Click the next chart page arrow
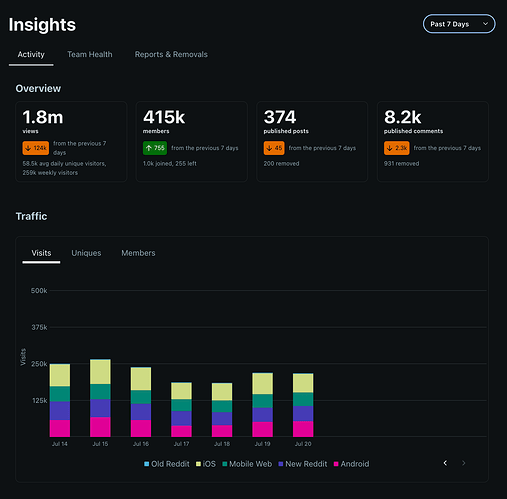This screenshot has height=499, width=507. tap(463, 463)
